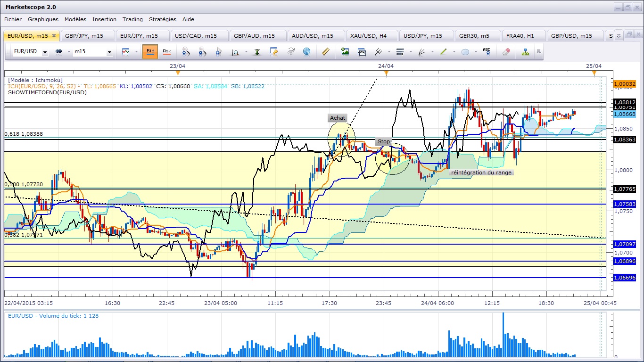Toggle the Ask price display

pos(166,51)
